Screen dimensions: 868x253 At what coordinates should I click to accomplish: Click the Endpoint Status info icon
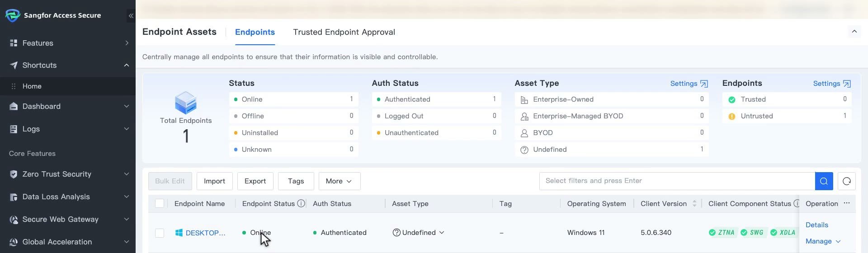click(x=301, y=203)
